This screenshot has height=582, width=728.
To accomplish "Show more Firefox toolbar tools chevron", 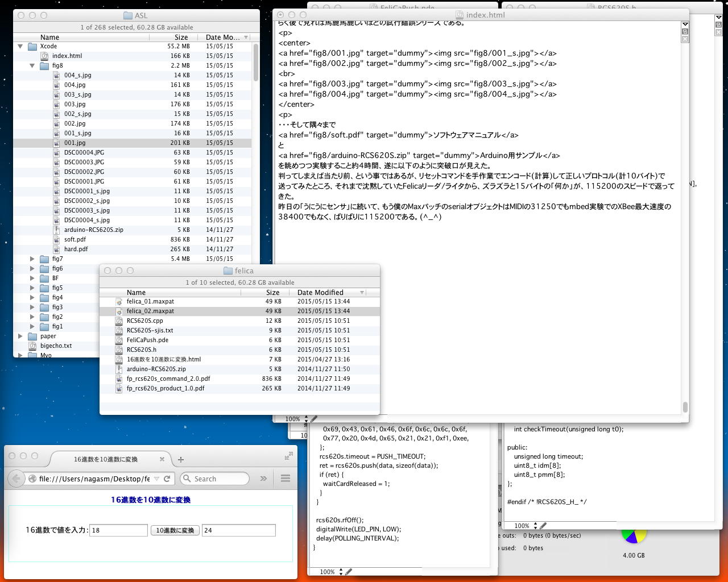I will tap(263, 479).
